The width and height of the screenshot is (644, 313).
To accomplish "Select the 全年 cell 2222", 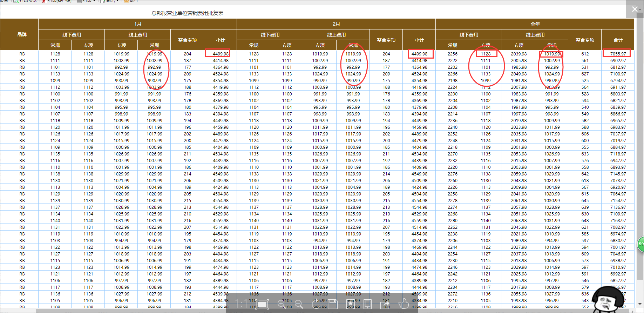I will click(x=452, y=61).
